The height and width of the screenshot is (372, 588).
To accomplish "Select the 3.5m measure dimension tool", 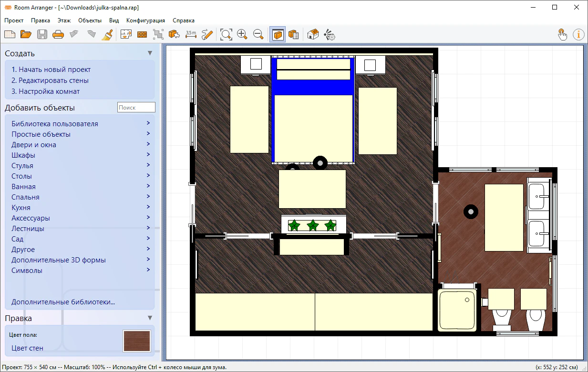I will click(x=190, y=34).
